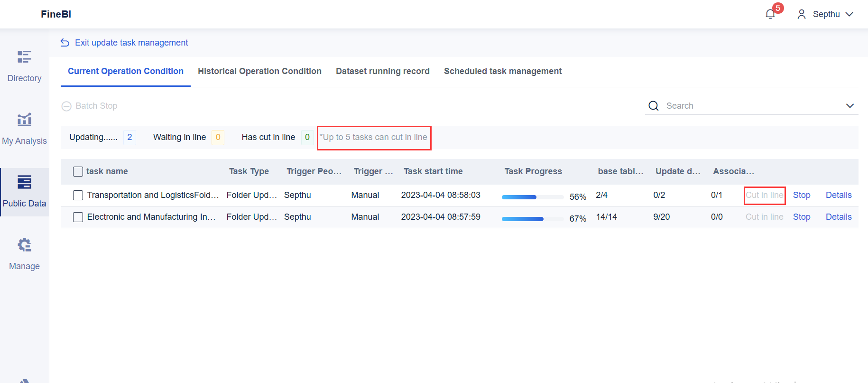Open the Directory sidebar icon
868x383 pixels.
tap(24, 57)
